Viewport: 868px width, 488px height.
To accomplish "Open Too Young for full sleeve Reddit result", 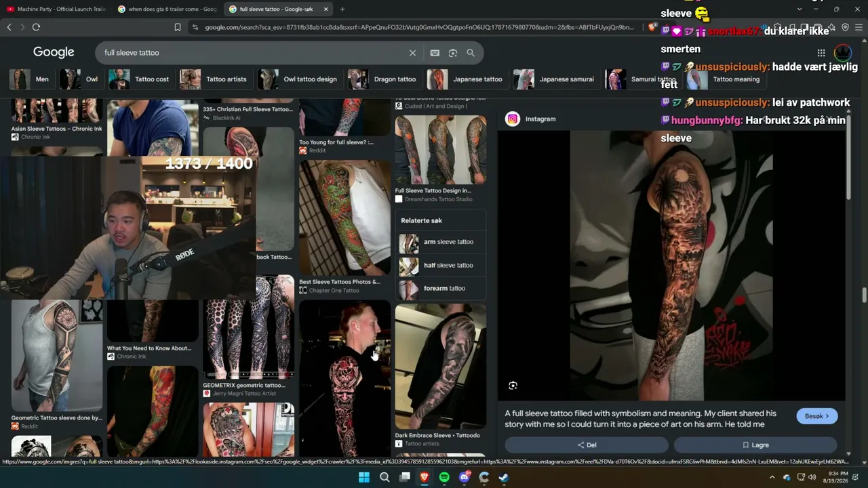I will click(336, 142).
